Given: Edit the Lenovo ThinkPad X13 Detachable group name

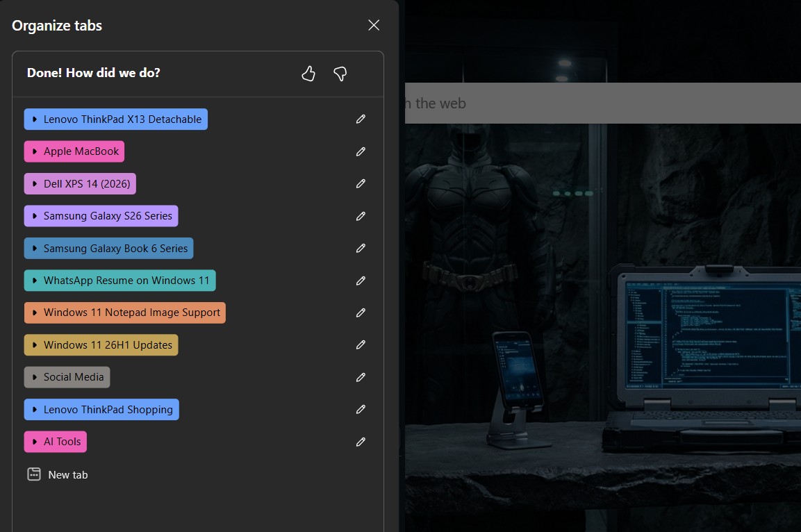Looking at the screenshot, I should click(x=361, y=119).
